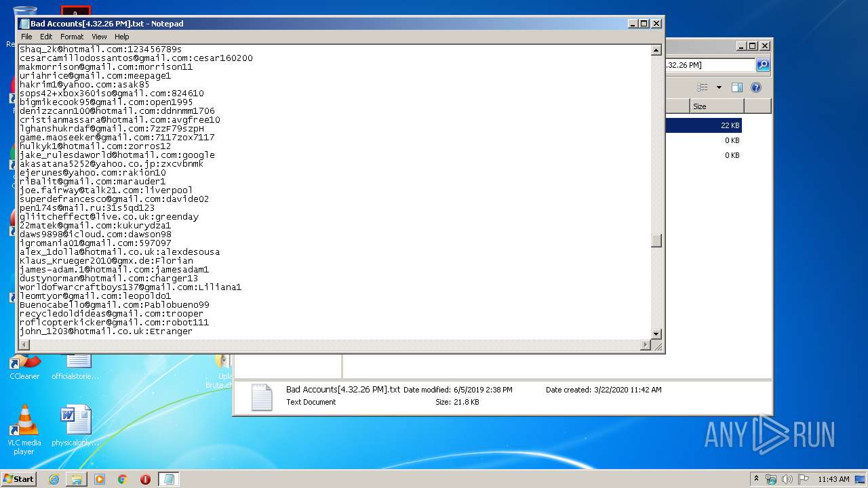The image size is (868, 488).
Task: Open the Edit menu in Notepad
Action: point(46,37)
